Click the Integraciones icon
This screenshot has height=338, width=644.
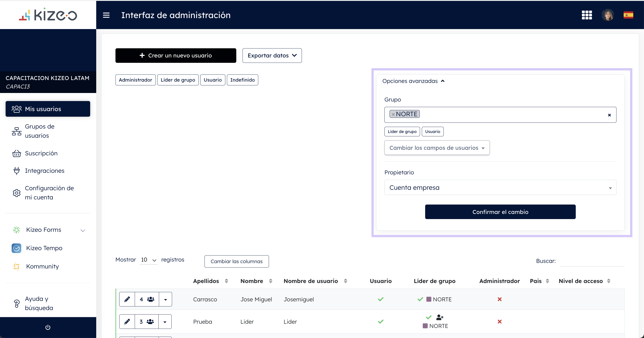16,170
